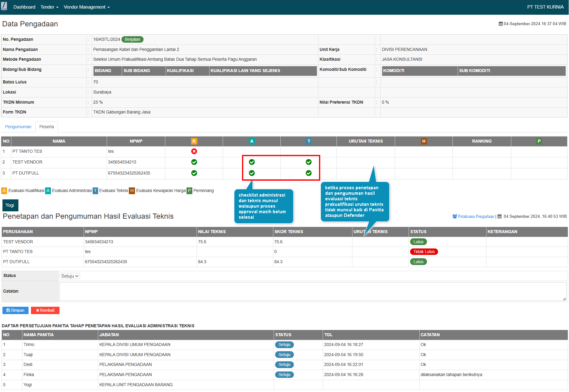Viewport: 569px width, 392px height.
Task: Click TEST VENDOR qualification check mark
Action: [x=194, y=162]
